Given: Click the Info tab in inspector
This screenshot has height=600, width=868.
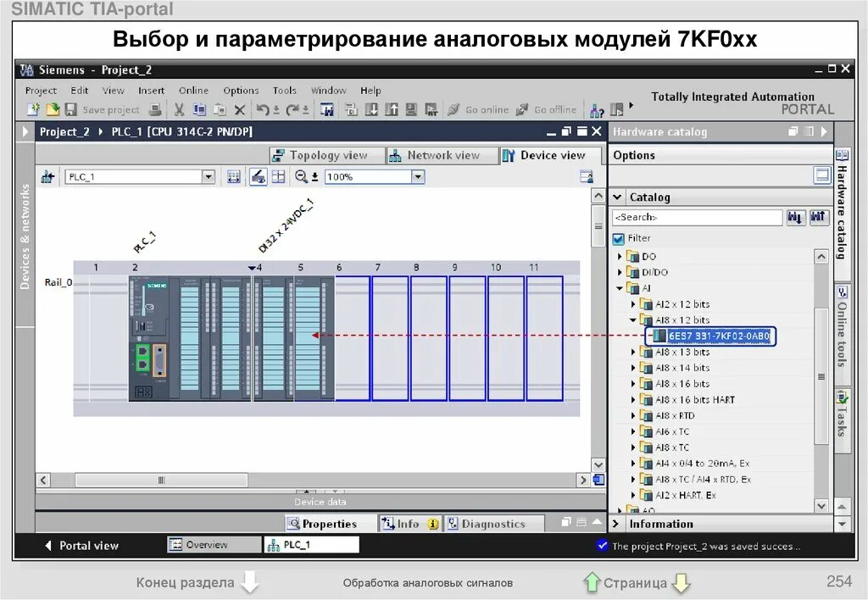Looking at the screenshot, I should click(x=409, y=524).
